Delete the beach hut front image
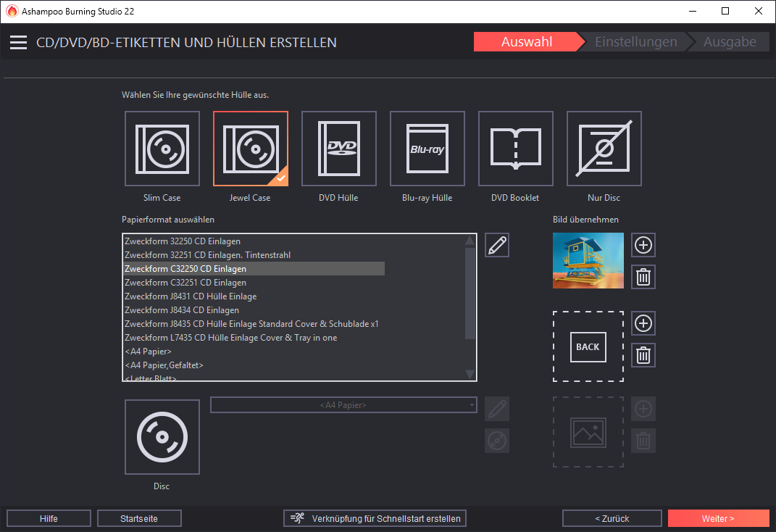Viewport: 776px width, 532px height. 643,276
